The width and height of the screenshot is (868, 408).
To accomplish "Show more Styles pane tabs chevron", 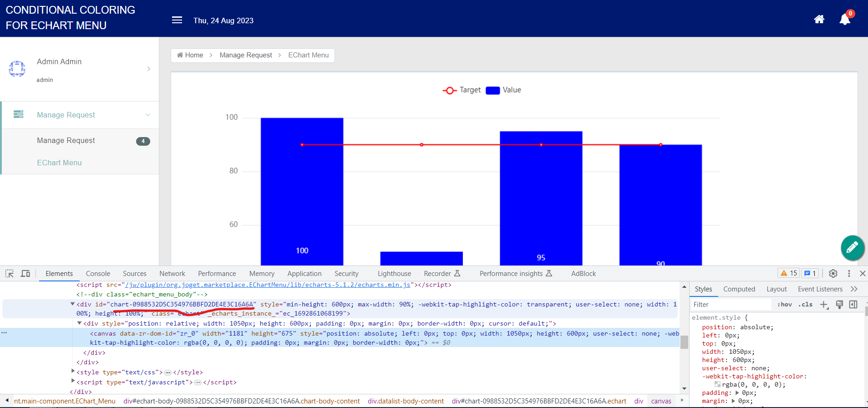I will click(x=854, y=289).
